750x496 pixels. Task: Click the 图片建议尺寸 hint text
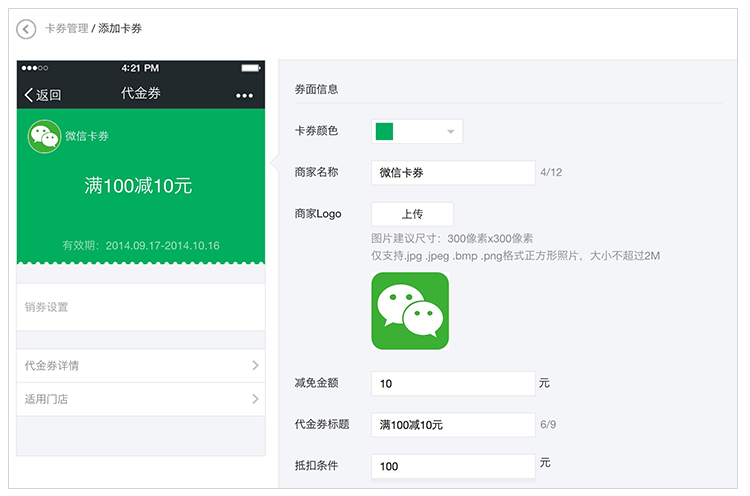452,238
